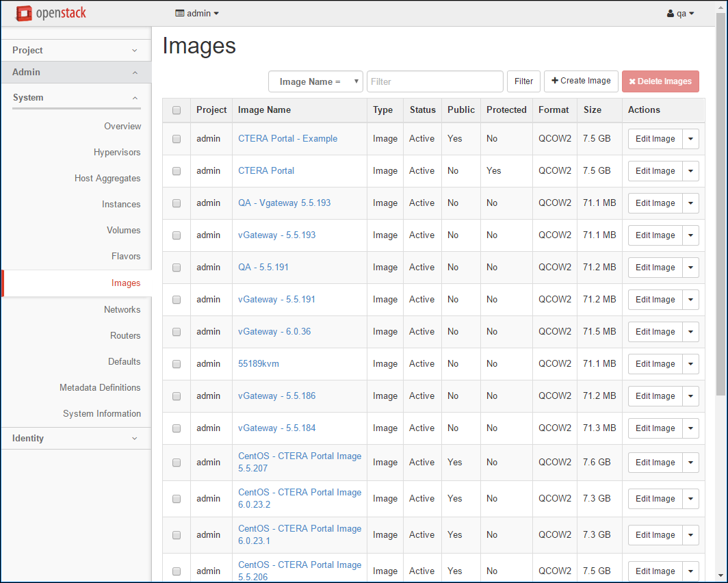Screen dimensions: 728x583
Task: Open the admin project selector dropdown
Action: 197,14
